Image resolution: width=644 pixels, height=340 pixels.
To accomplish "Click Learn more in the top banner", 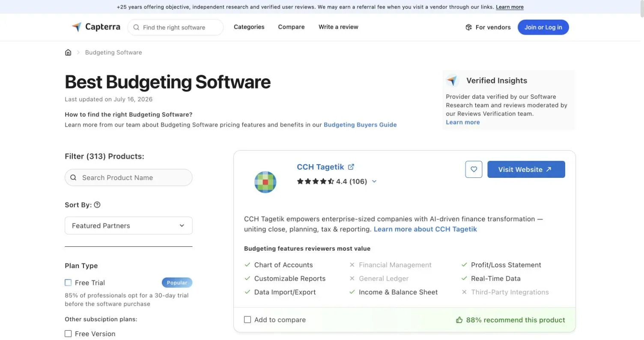I will [510, 7].
